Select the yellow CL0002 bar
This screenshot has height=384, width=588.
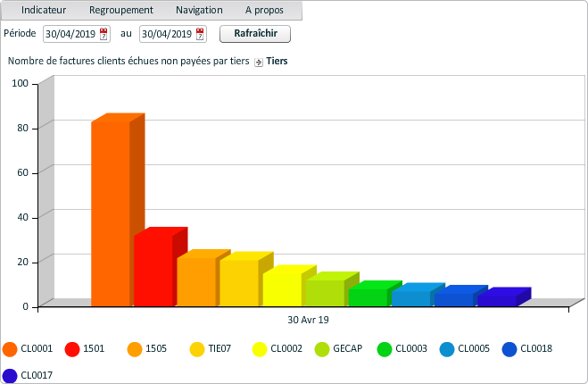282,289
